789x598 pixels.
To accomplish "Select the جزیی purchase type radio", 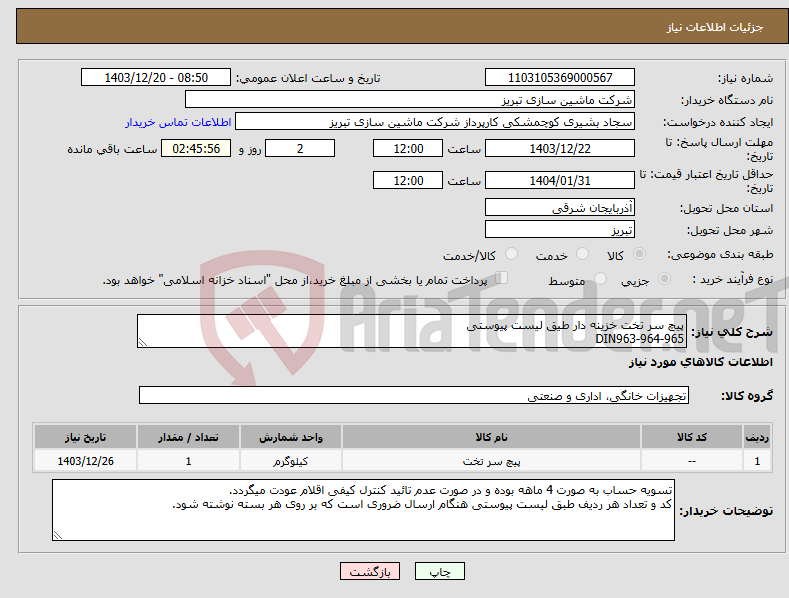I will (x=664, y=278).
